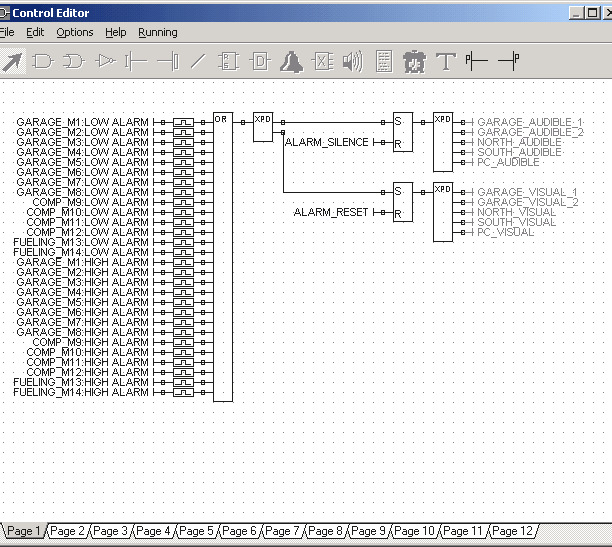Switch to the Page 4 tab
Screen dimensions: 612x547
tap(153, 531)
